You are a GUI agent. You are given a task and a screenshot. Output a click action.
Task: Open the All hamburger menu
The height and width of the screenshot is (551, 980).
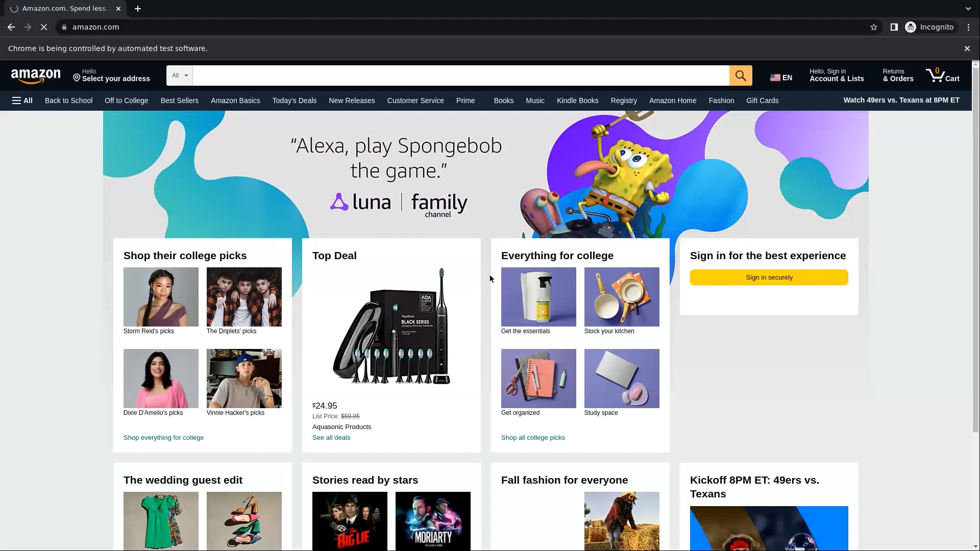[22, 101]
